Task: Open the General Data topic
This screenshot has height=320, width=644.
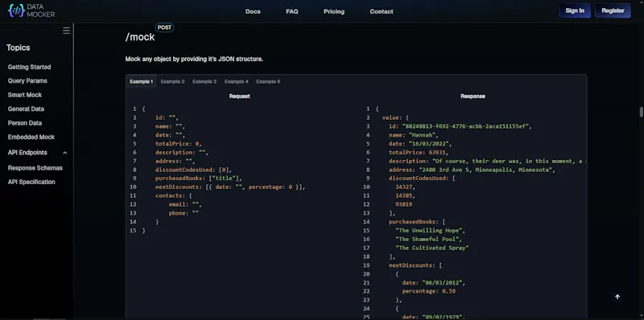Action: tap(26, 109)
